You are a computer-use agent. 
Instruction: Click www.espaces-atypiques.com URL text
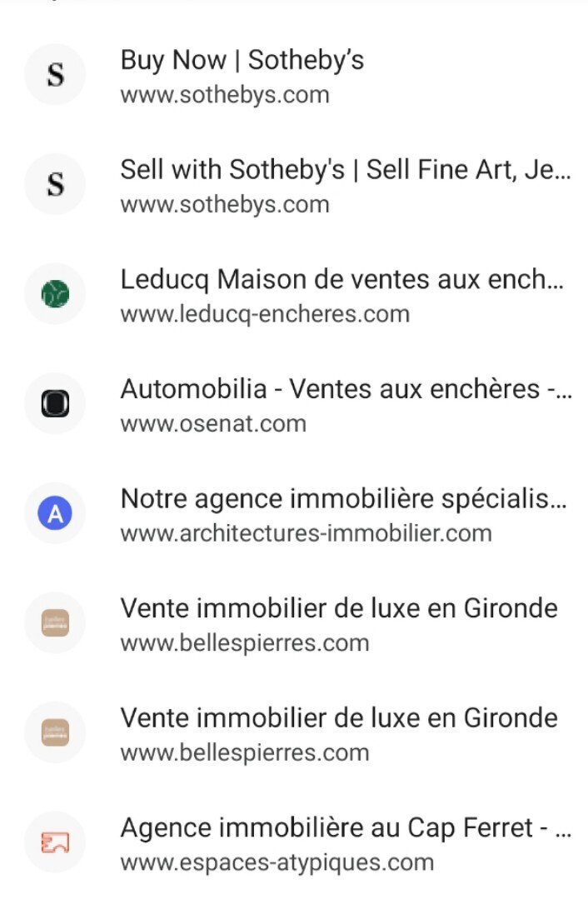click(x=277, y=862)
